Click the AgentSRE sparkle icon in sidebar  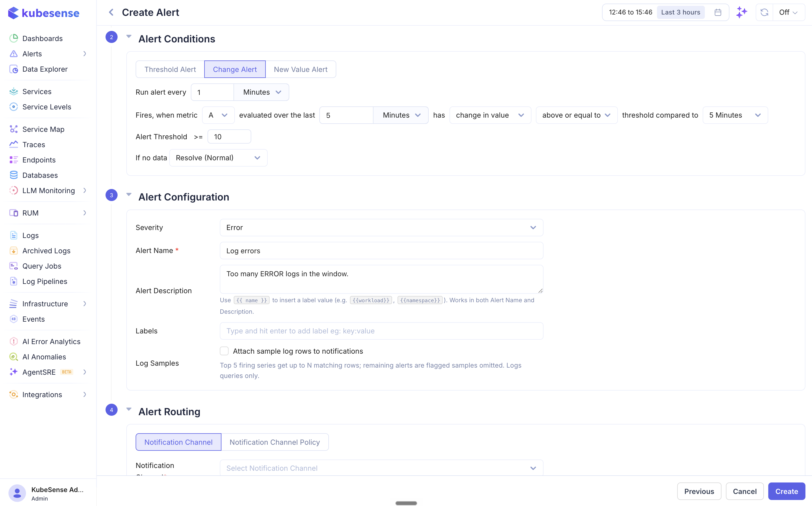tap(14, 372)
